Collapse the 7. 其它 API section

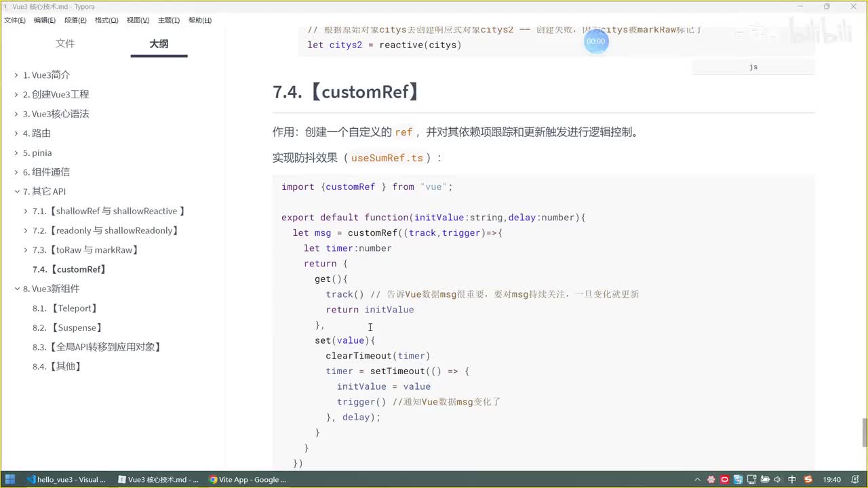16,192
